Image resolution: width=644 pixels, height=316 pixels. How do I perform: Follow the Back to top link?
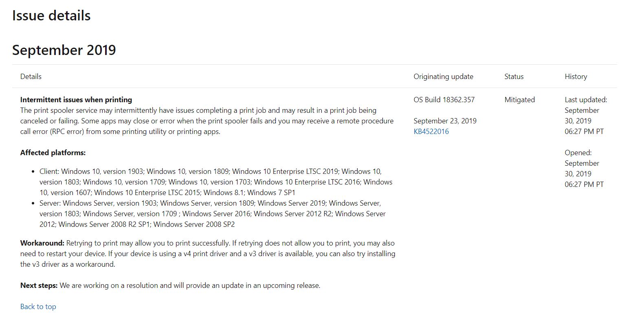[38, 307]
